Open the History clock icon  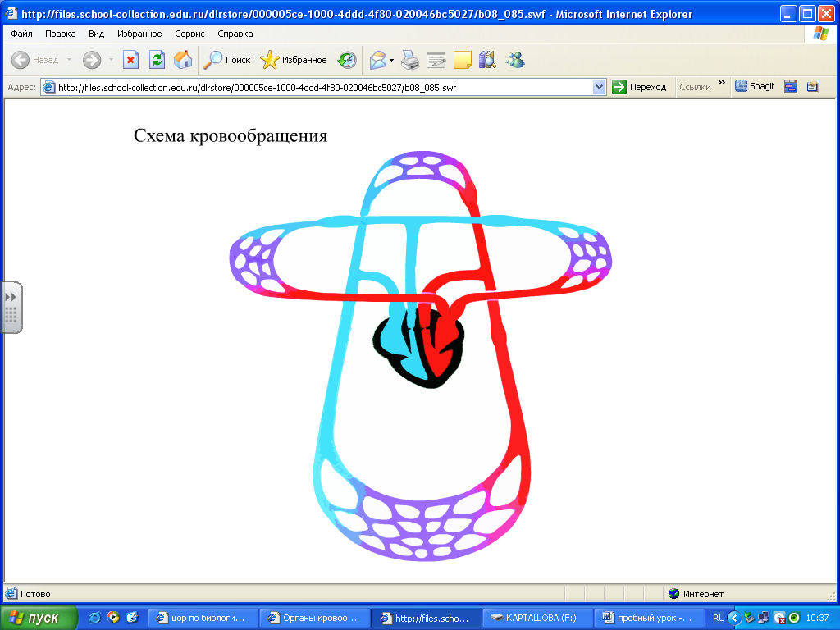pyautogui.click(x=347, y=60)
